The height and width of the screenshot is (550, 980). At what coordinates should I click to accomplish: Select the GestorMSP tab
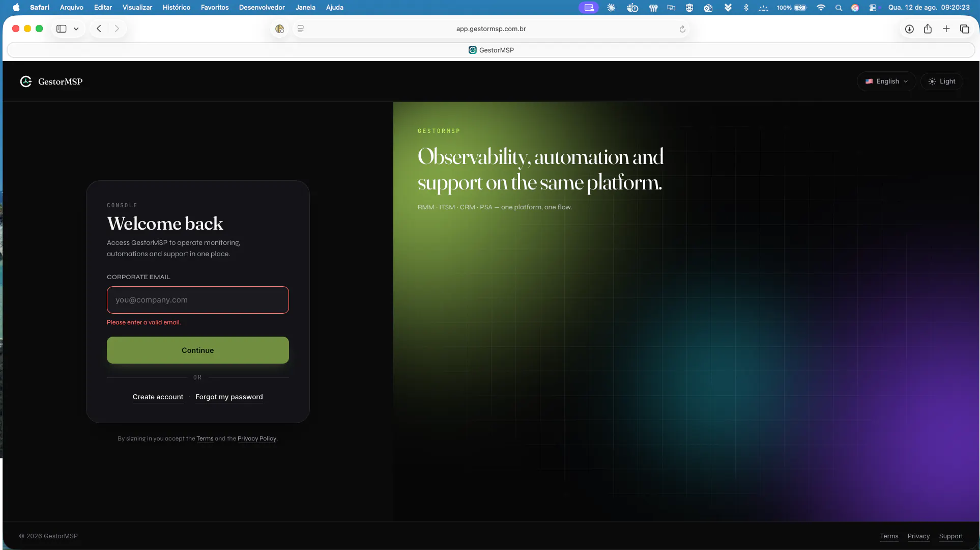pyautogui.click(x=491, y=50)
